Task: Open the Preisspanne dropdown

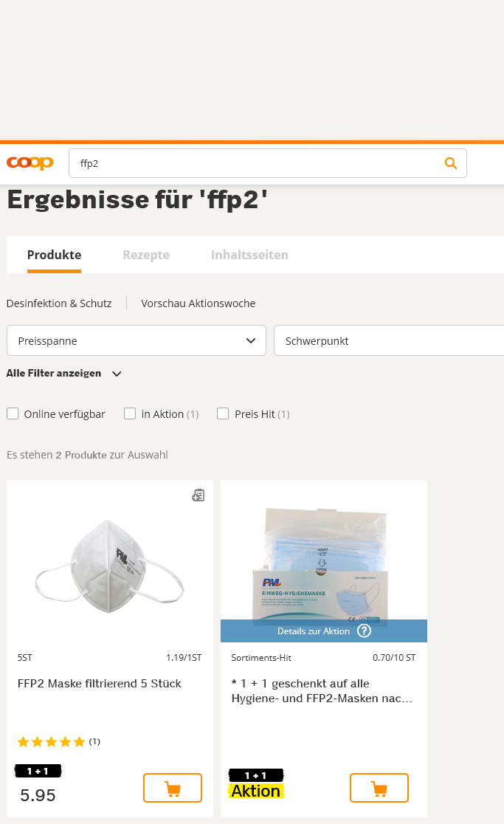Action: click(137, 340)
